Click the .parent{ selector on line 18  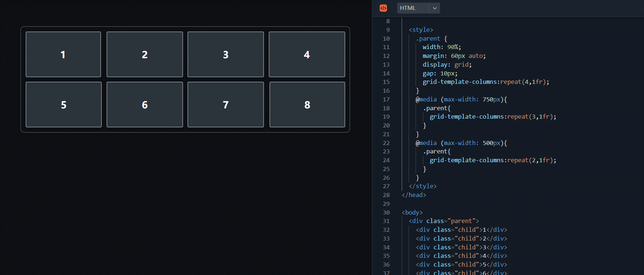pos(437,108)
